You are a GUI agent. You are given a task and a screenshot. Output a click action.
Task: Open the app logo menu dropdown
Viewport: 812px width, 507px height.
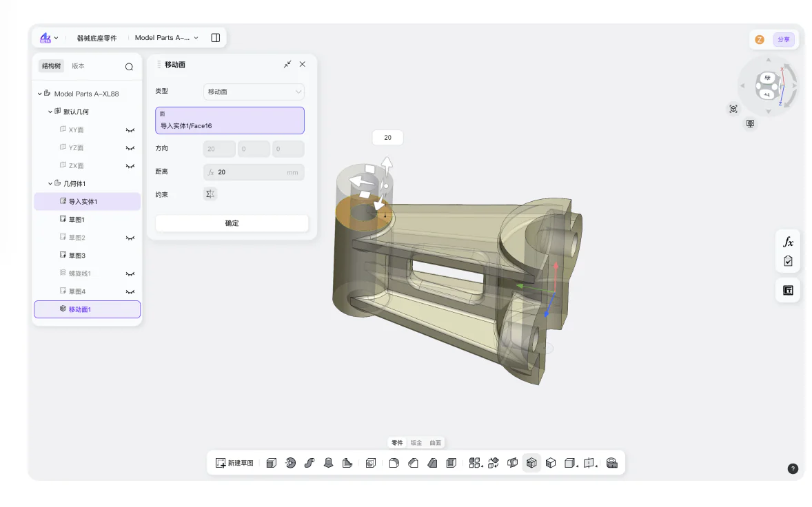click(x=49, y=38)
